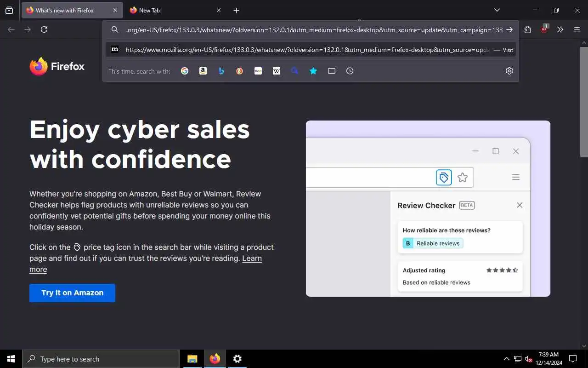Image resolution: width=588 pixels, height=368 pixels.
Task: List all tabs dropdown arrow
Action: (497, 10)
